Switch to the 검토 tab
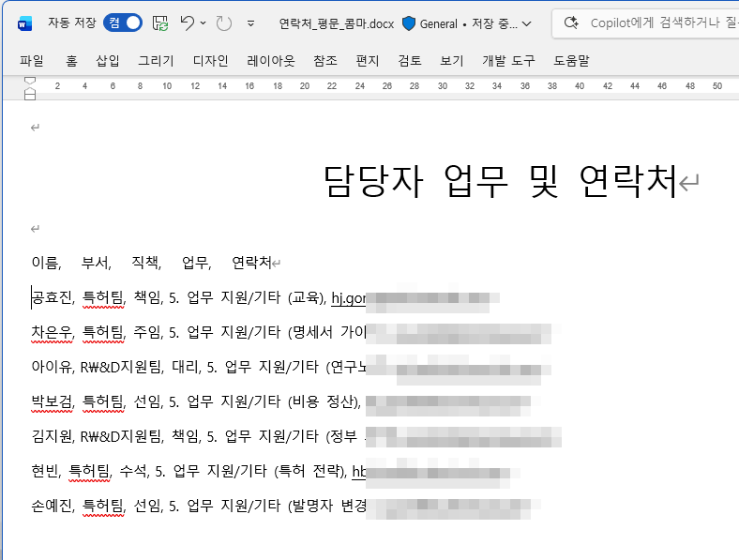The image size is (739, 560). 410,61
